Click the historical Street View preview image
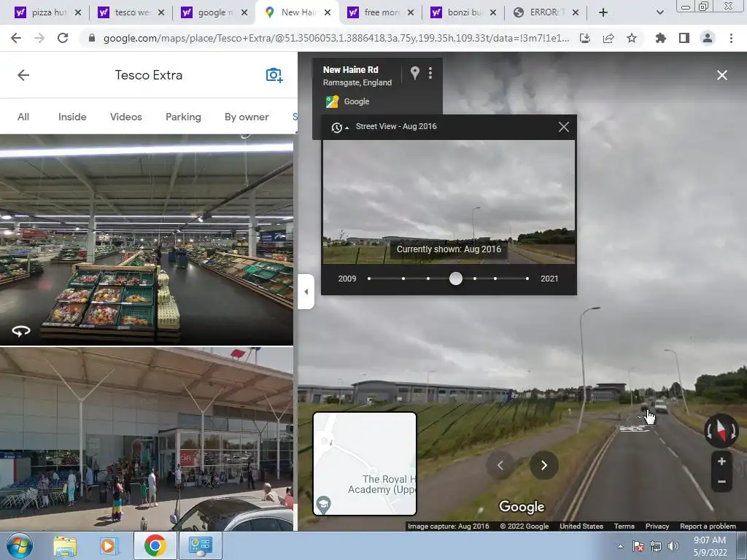The width and height of the screenshot is (747, 560). (449, 202)
